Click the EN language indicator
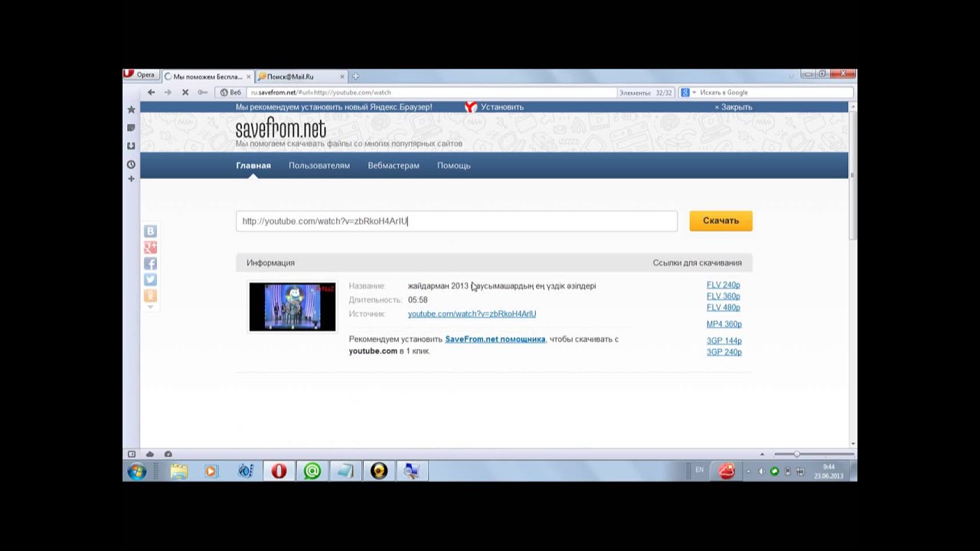 699,471
